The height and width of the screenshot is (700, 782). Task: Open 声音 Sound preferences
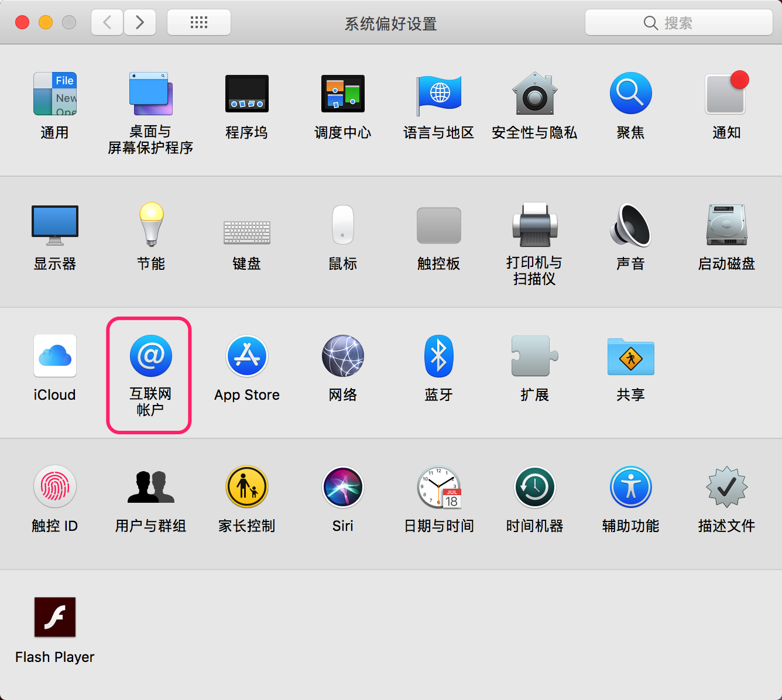coord(630,225)
